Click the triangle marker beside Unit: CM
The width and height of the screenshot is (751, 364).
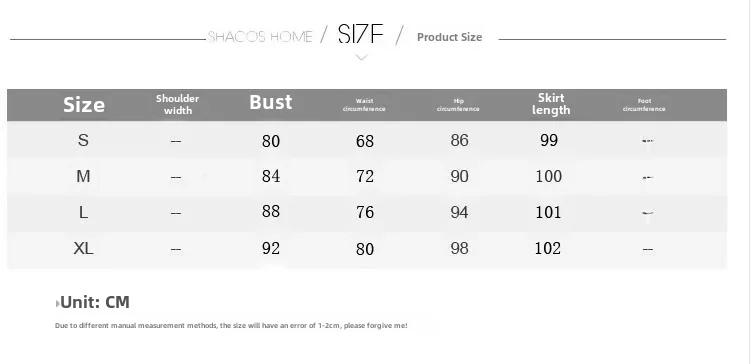tap(57, 303)
